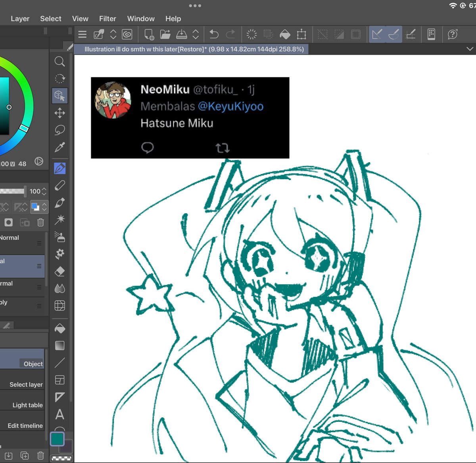This screenshot has height=463, width=476.
Task: Select the Lasso selection tool
Action: (60, 130)
